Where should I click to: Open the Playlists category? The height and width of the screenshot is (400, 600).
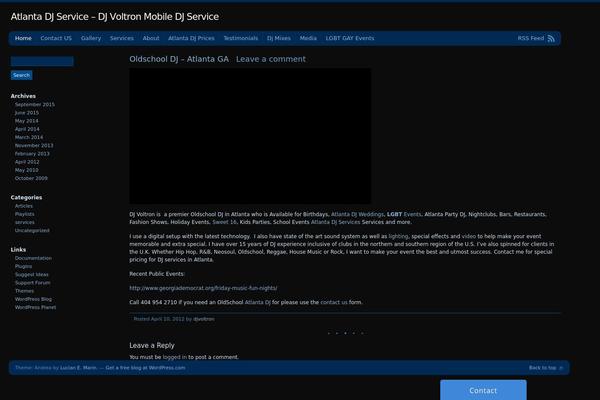24,214
